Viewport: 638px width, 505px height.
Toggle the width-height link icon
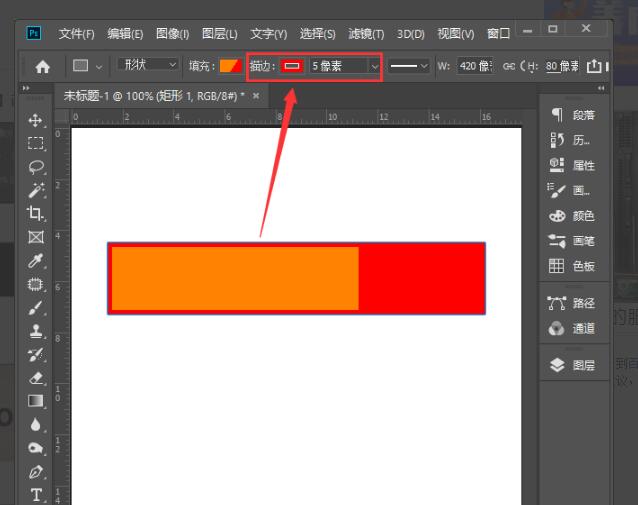point(508,66)
